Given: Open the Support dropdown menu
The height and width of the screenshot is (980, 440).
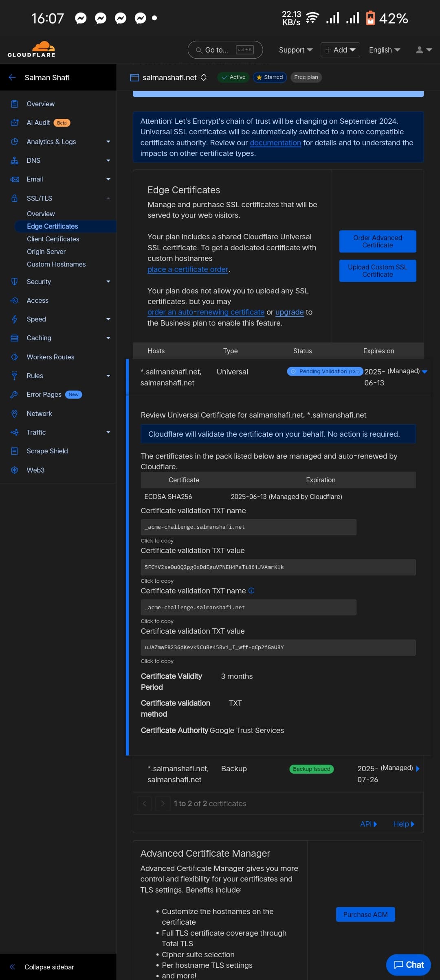Looking at the screenshot, I should point(296,50).
